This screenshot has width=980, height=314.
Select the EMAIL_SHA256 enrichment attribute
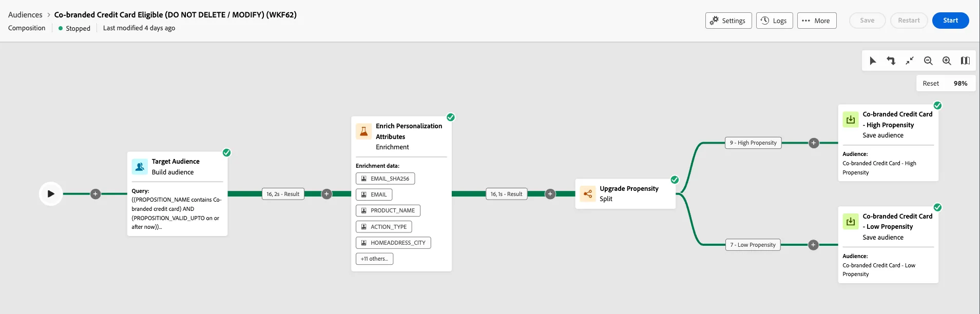click(385, 179)
